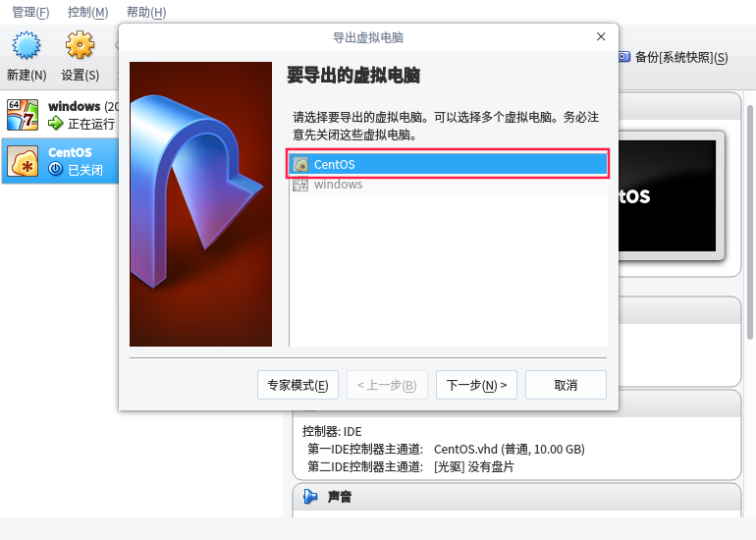The height and width of the screenshot is (540, 756).
Task: Click the New (新建) starburst icon
Action: click(27, 45)
